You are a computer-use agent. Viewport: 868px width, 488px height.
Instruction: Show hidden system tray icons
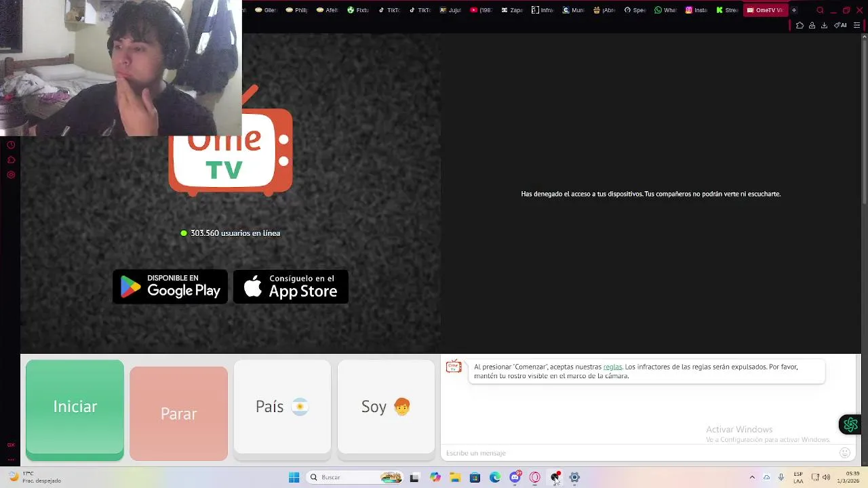pyautogui.click(x=752, y=477)
